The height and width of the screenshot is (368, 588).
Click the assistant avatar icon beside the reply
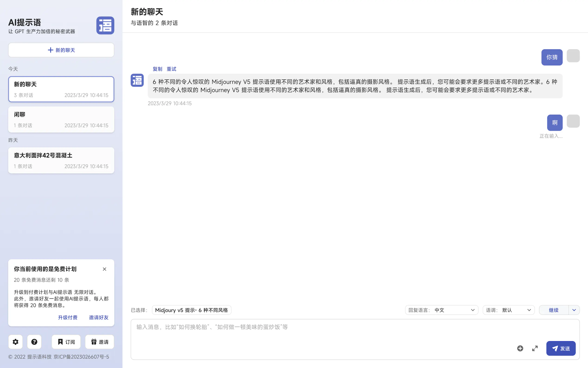click(137, 80)
